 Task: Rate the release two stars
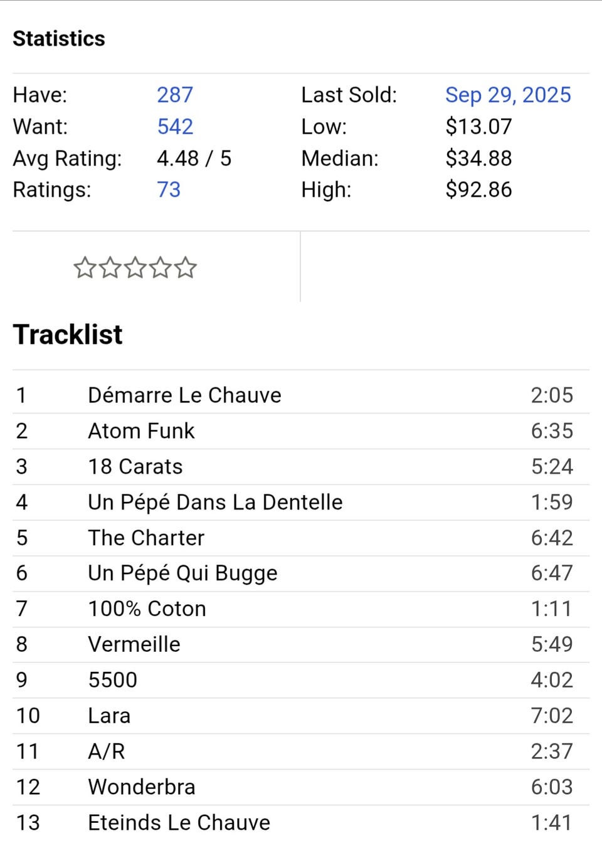pos(110,268)
